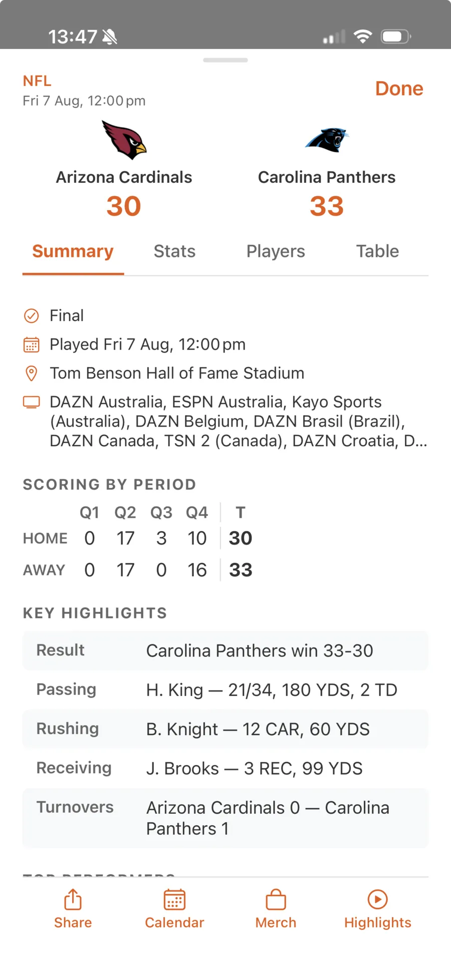The height and width of the screenshot is (980, 451).
Task: Open the NFL league link
Action: (37, 81)
